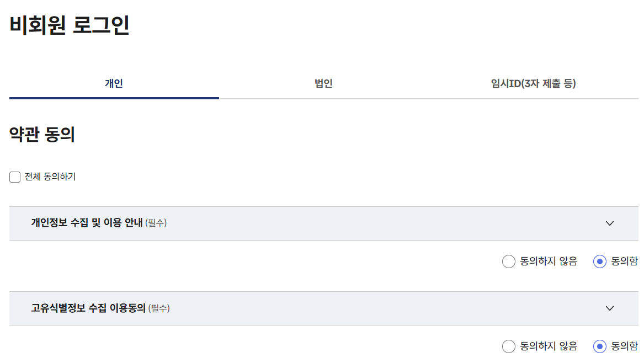644x363 pixels.
Task: Expand the 고유식별정보 수집 이용동의 chevron
Action: pyautogui.click(x=609, y=308)
